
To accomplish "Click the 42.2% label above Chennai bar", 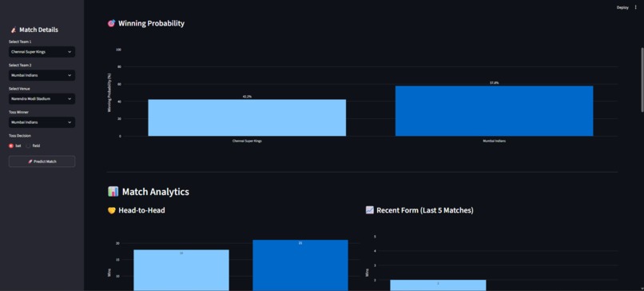I will coord(247,97).
